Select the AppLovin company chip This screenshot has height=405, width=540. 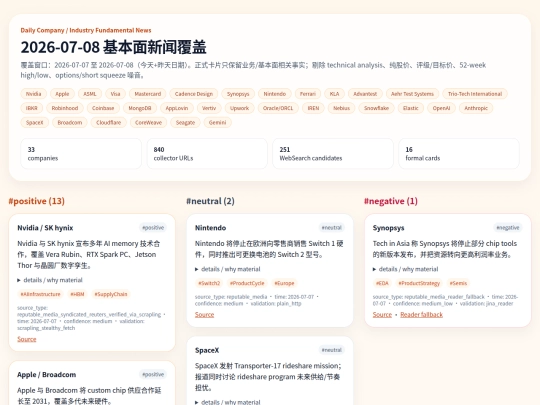tap(177, 108)
